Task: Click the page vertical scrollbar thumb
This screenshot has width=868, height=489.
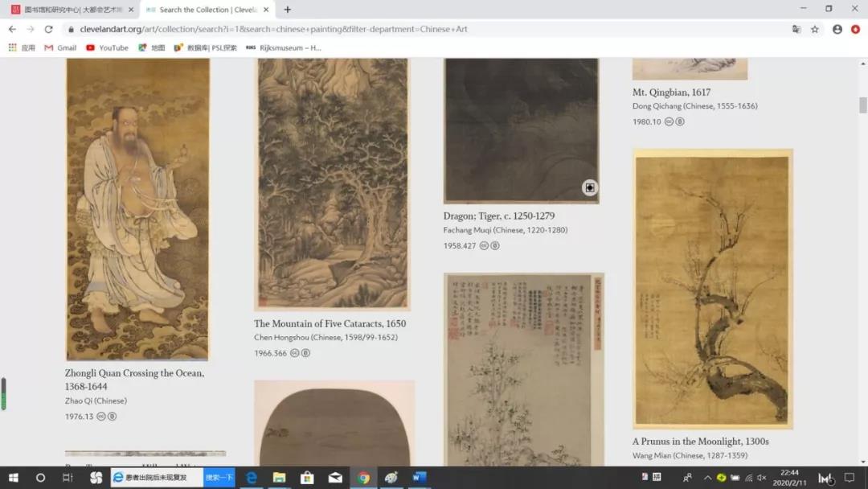Action: click(862, 105)
